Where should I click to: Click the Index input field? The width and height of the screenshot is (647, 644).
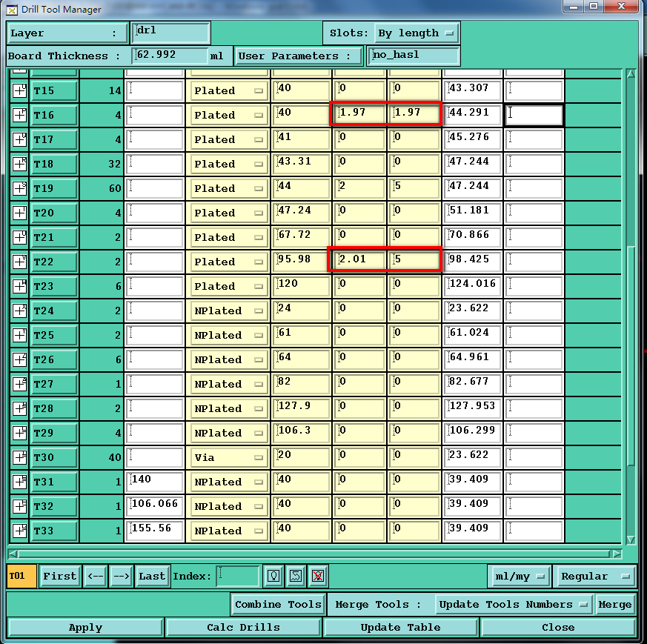[238, 576]
